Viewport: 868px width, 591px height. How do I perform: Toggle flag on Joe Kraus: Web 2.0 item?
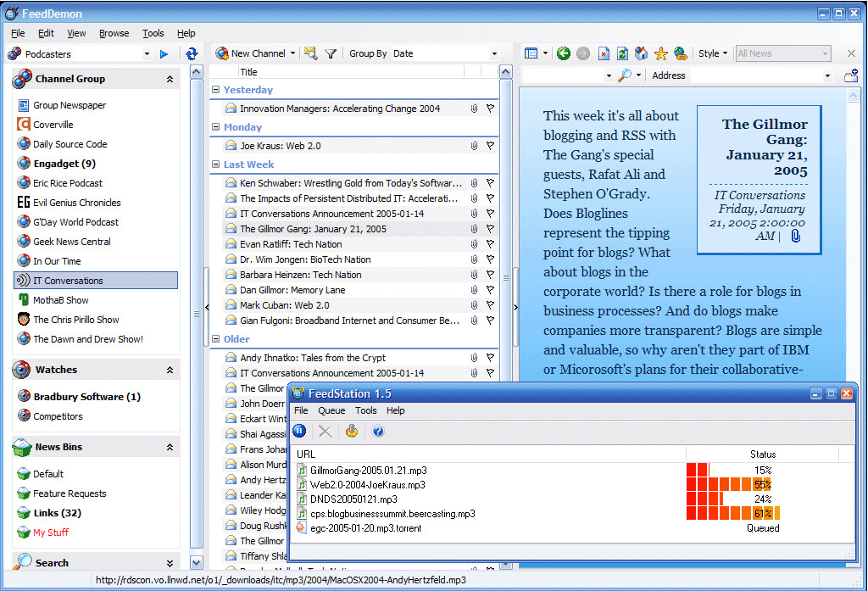tap(490, 146)
